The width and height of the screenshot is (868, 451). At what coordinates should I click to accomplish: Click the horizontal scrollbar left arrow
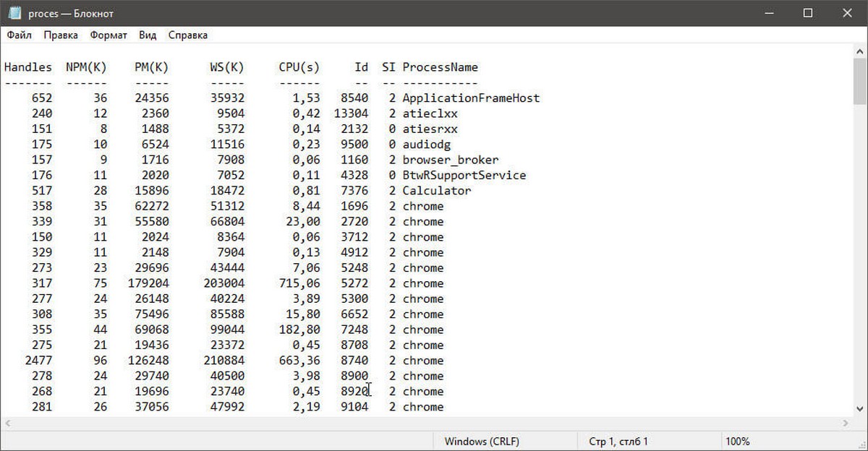click(7, 423)
